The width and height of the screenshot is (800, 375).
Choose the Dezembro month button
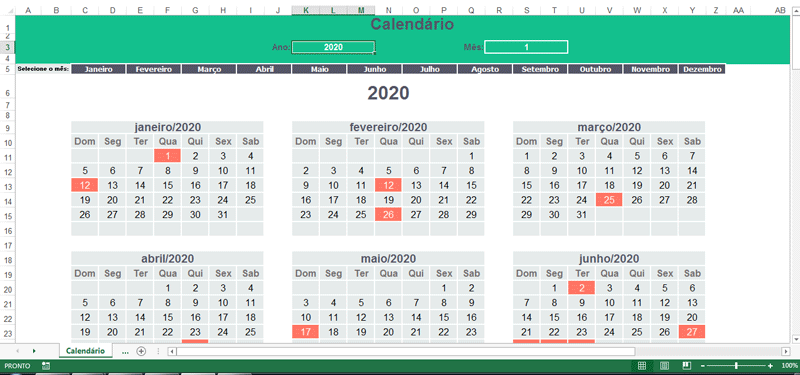coord(702,69)
